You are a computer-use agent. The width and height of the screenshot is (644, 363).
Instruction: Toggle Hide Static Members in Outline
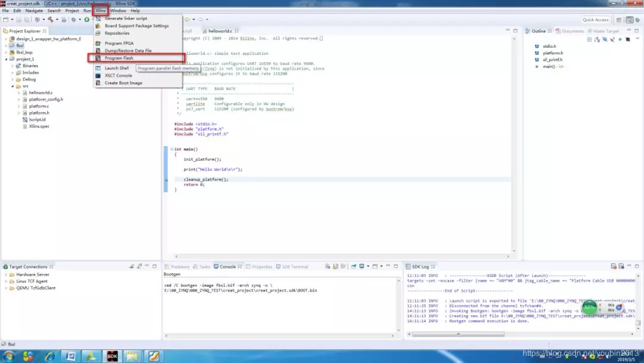[612, 39]
